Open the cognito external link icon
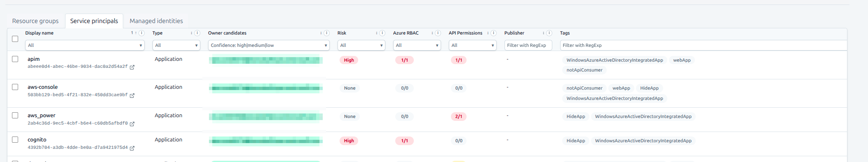Screen dimensions: 868x162 132,148
